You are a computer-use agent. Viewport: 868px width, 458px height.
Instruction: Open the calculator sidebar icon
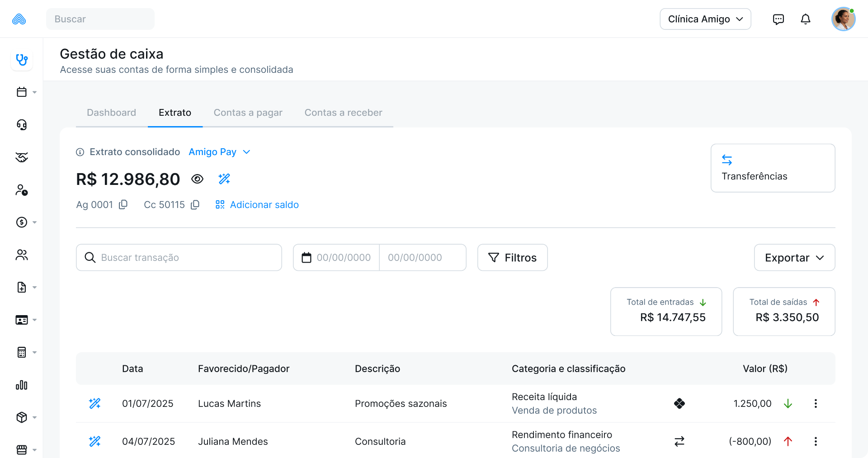click(x=22, y=353)
